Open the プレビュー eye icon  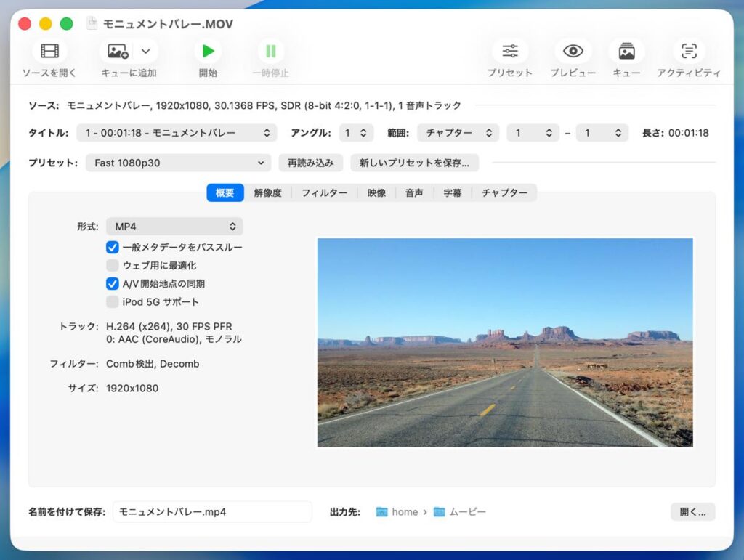click(573, 51)
